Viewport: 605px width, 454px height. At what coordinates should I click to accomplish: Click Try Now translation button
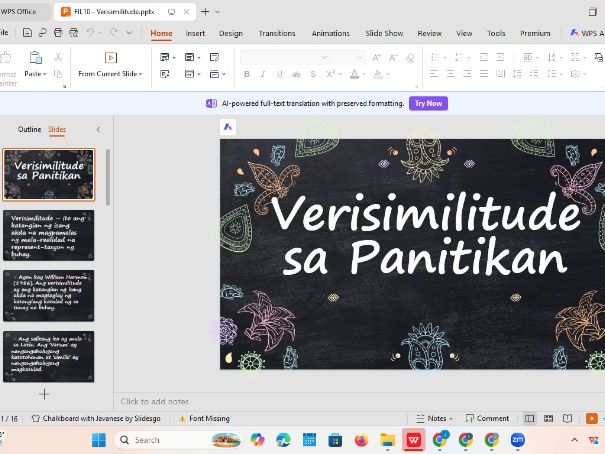(x=428, y=103)
